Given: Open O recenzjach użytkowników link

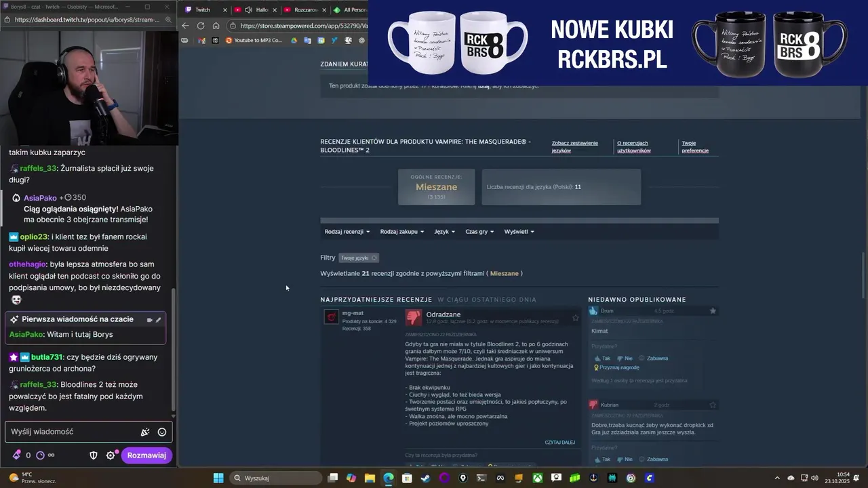Looking at the screenshot, I should tap(633, 146).
